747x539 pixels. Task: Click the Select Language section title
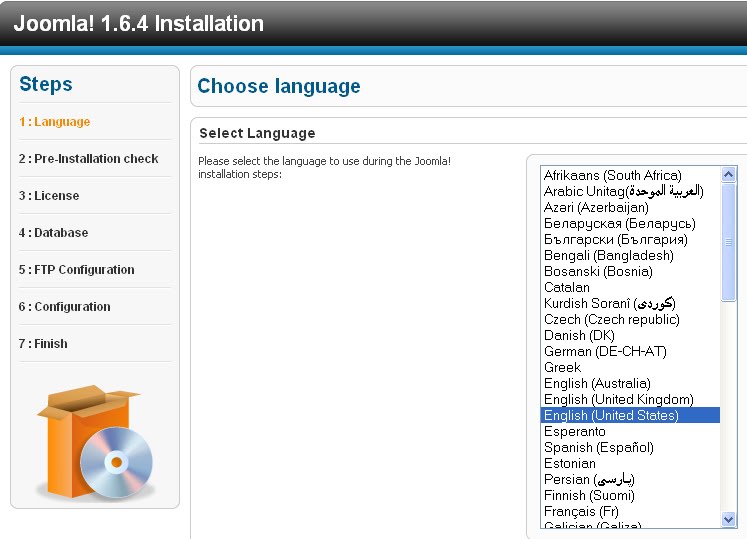click(257, 133)
